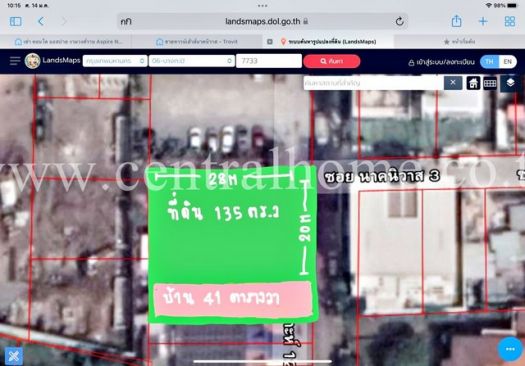Show the Safari sidebar

pyautogui.click(x=16, y=21)
